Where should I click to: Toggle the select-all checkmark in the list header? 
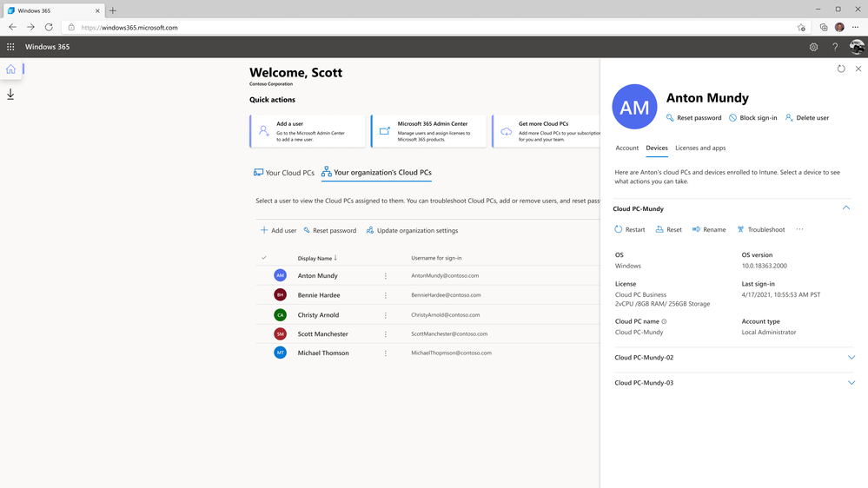264,258
